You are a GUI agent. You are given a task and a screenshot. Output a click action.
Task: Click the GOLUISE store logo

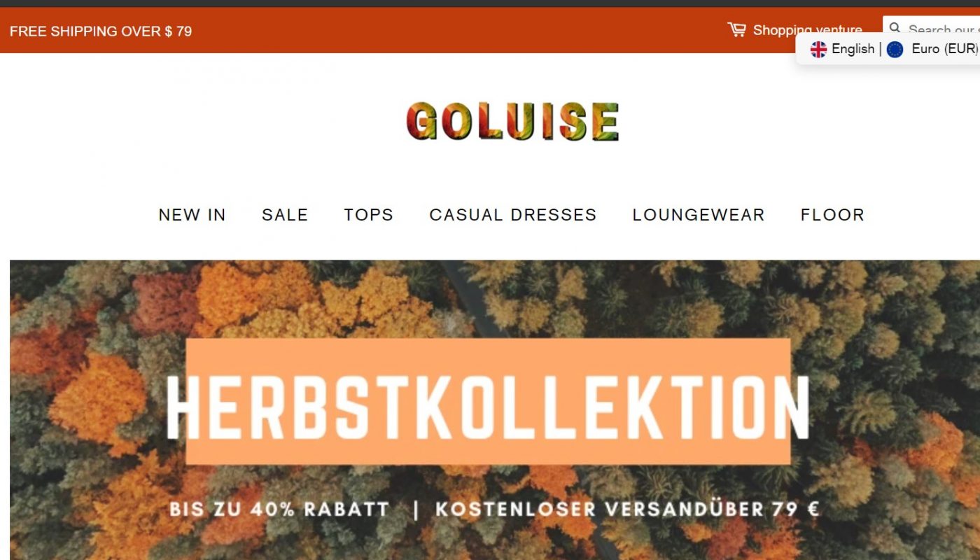point(512,121)
